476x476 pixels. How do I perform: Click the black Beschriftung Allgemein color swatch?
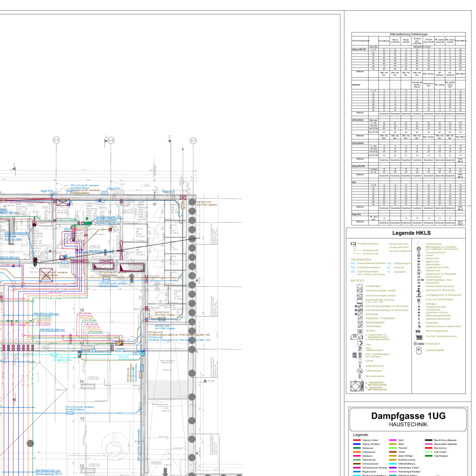(x=428, y=440)
